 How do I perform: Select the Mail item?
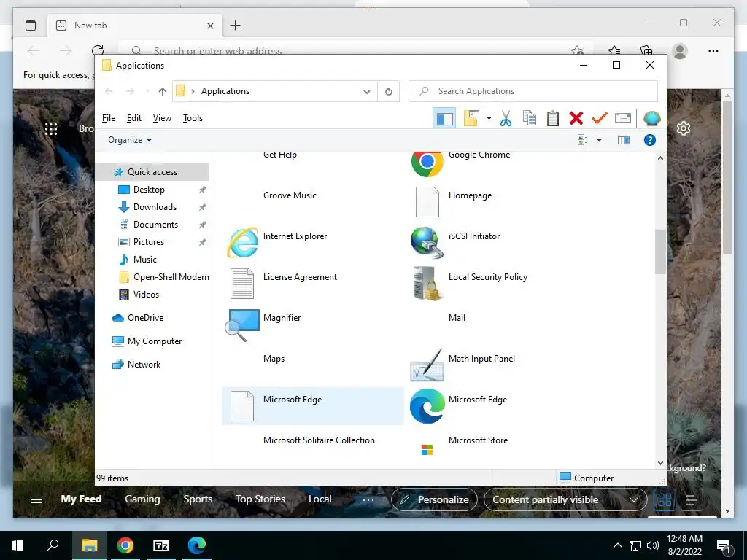(457, 318)
